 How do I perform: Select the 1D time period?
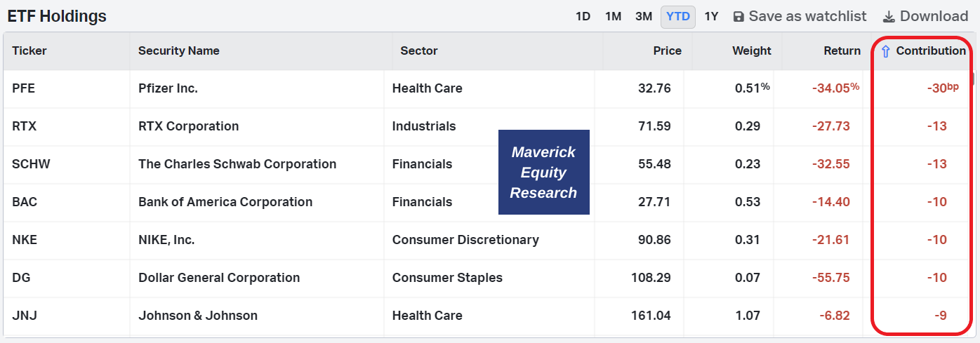[x=583, y=16]
